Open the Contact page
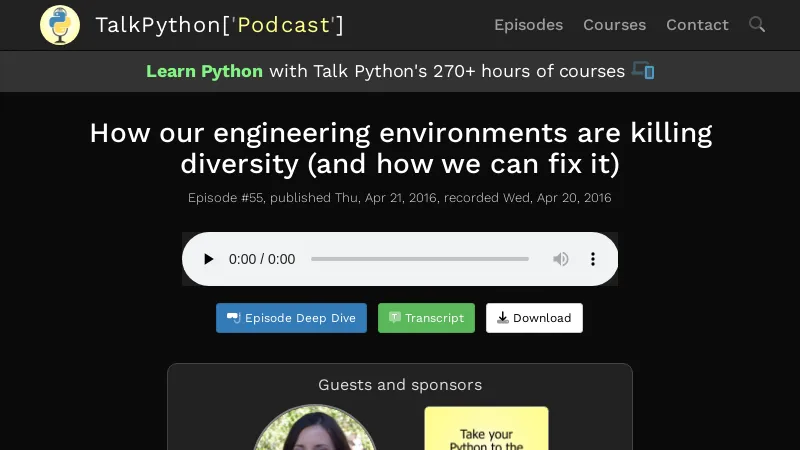800x450 pixels. point(697,25)
